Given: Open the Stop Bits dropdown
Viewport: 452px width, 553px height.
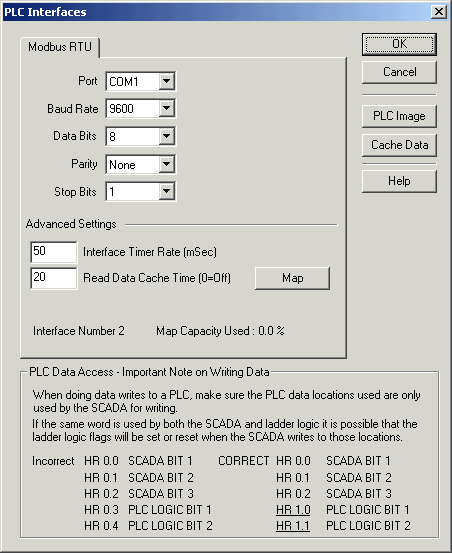Looking at the screenshot, I should [x=166, y=192].
